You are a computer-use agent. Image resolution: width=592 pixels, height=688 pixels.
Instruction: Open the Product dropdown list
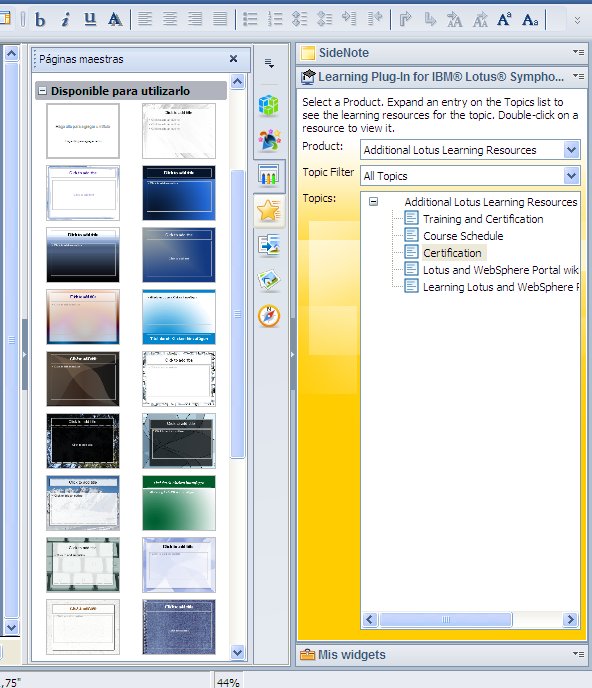571,150
